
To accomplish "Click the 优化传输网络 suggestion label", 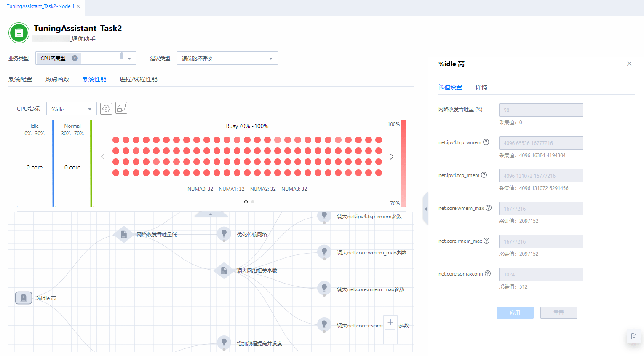I will pyautogui.click(x=252, y=234).
